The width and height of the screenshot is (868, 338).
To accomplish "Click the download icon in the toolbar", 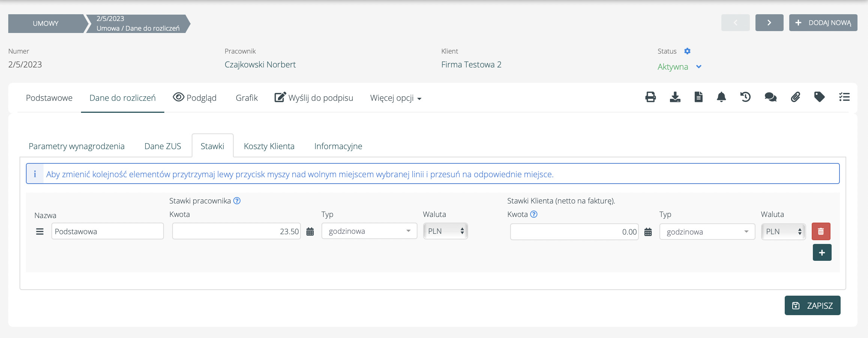I will click(675, 97).
